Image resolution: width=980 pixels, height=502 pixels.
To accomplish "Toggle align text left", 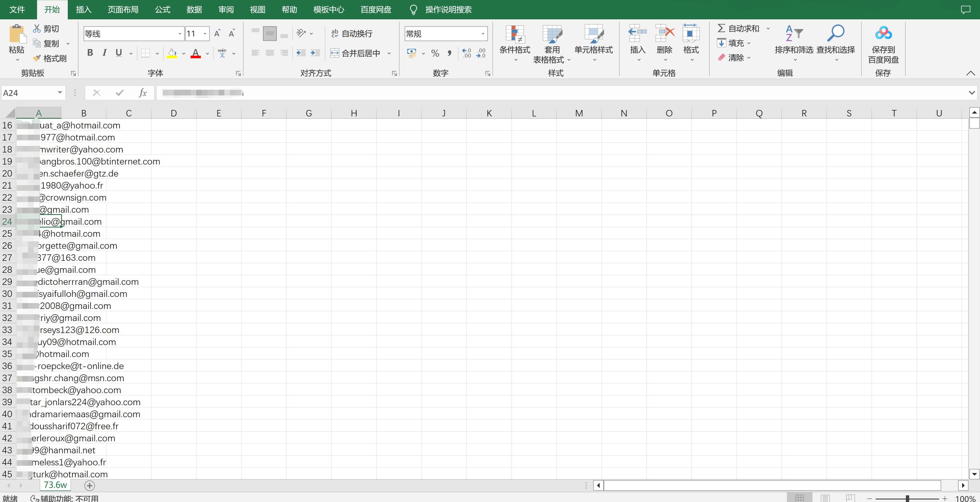I will (255, 53).
